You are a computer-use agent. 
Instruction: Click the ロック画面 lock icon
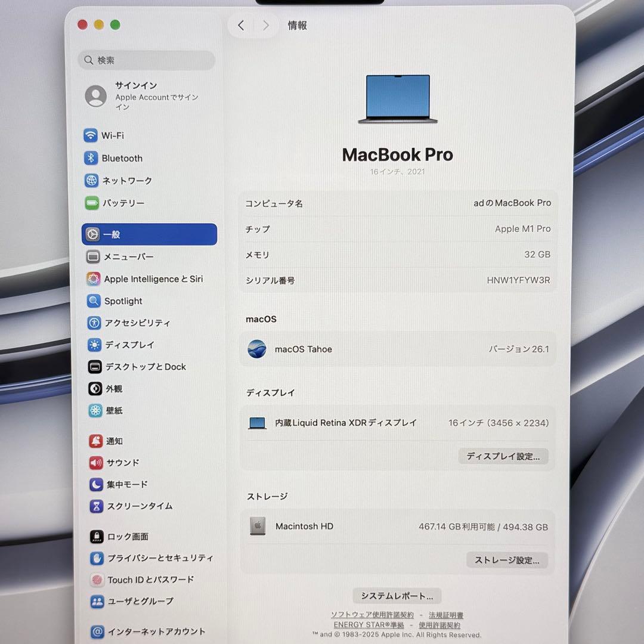click(97, 537)
